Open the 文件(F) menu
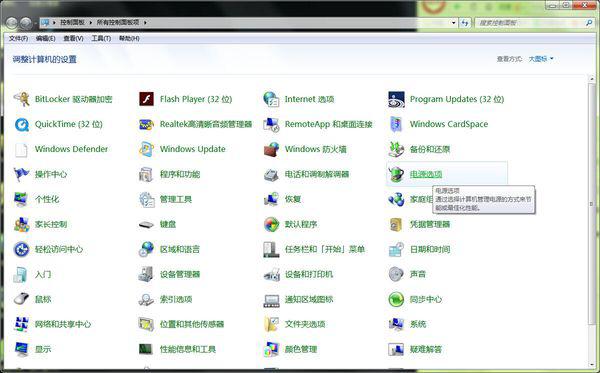Viewport: 600px width, 373px height. point(18,39)
